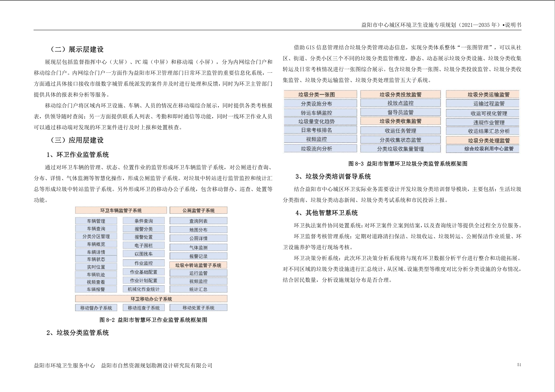555x392 pixels.
Task: Select the 车辆管理 box in diagram
Action: pos(96,221)
